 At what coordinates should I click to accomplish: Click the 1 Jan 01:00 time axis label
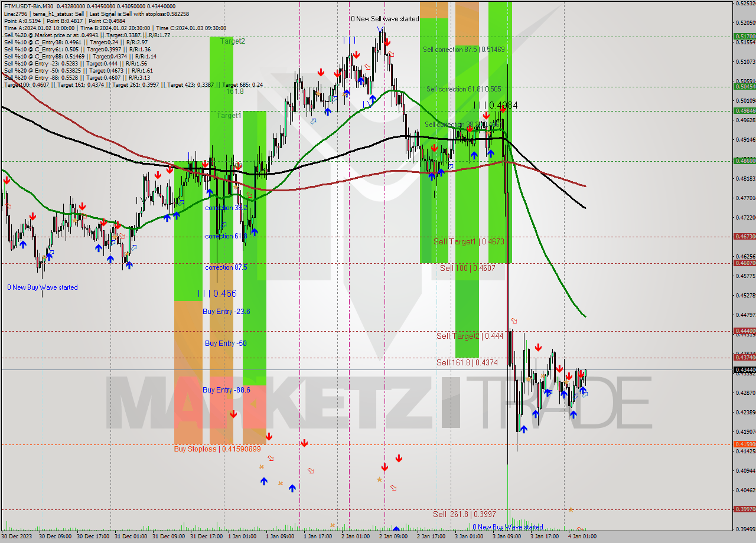tap(242, 537)
